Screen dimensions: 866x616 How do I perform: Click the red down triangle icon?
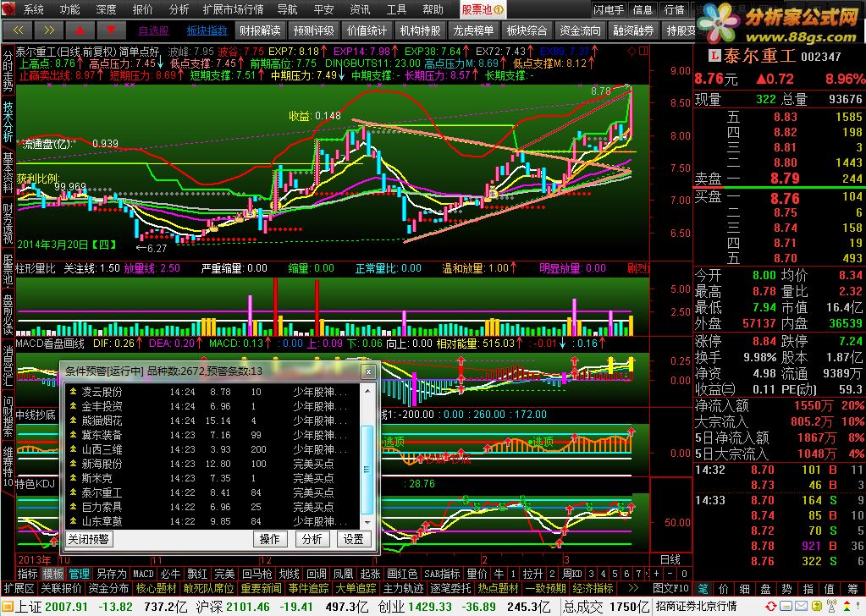[x=111, y=30]
